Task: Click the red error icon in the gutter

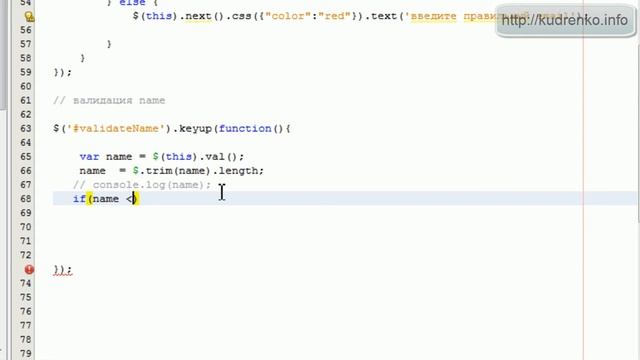Action: (29, 269)
